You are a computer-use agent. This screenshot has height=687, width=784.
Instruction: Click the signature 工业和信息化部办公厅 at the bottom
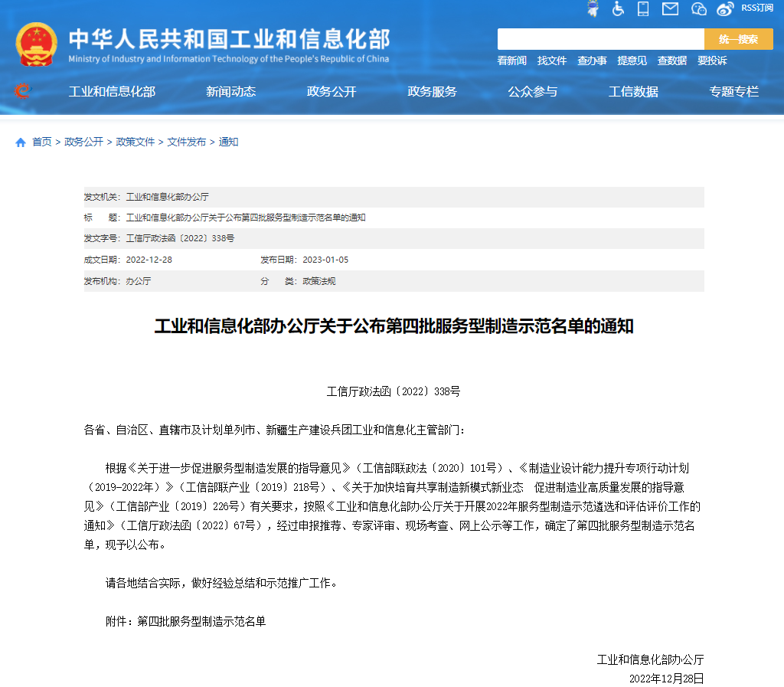point(651,660)
